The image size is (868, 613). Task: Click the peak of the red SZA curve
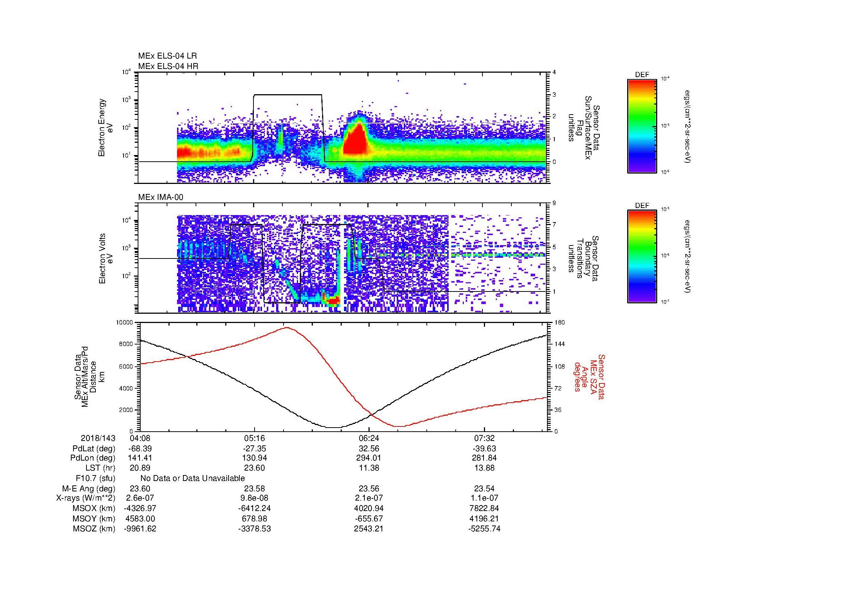[287, 328]
